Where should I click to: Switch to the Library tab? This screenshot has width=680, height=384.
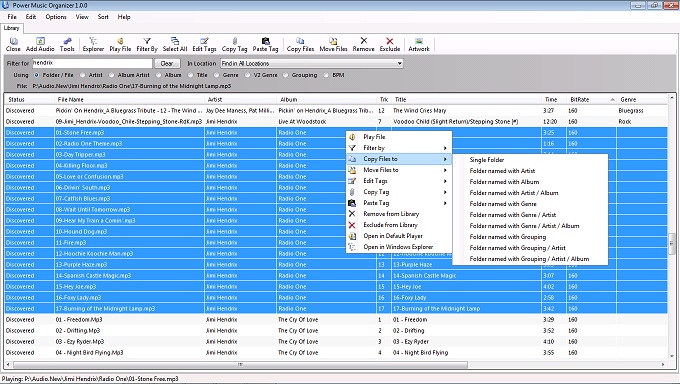point(11,28)
